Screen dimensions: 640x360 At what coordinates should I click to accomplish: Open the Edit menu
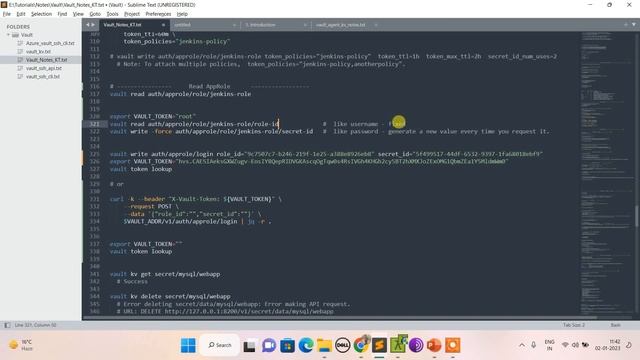tap(21, 14)
